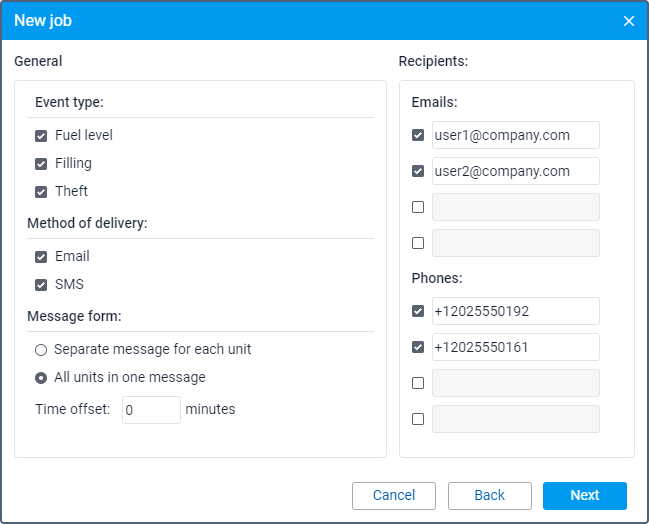649x524 pixels.
Task: Enable the third email recipient checkbox
Action: 418,207
